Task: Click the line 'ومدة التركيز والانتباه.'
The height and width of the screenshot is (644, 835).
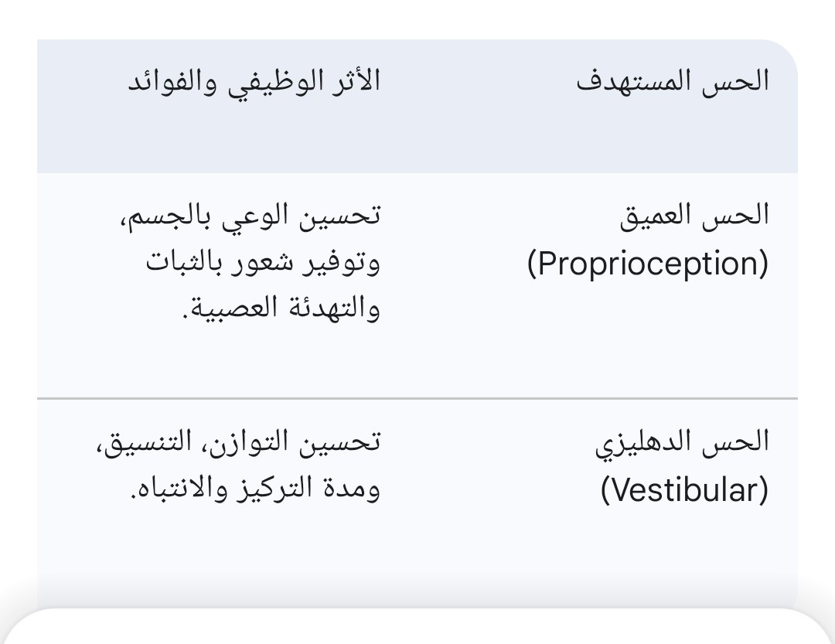Action: pos(254,489)
